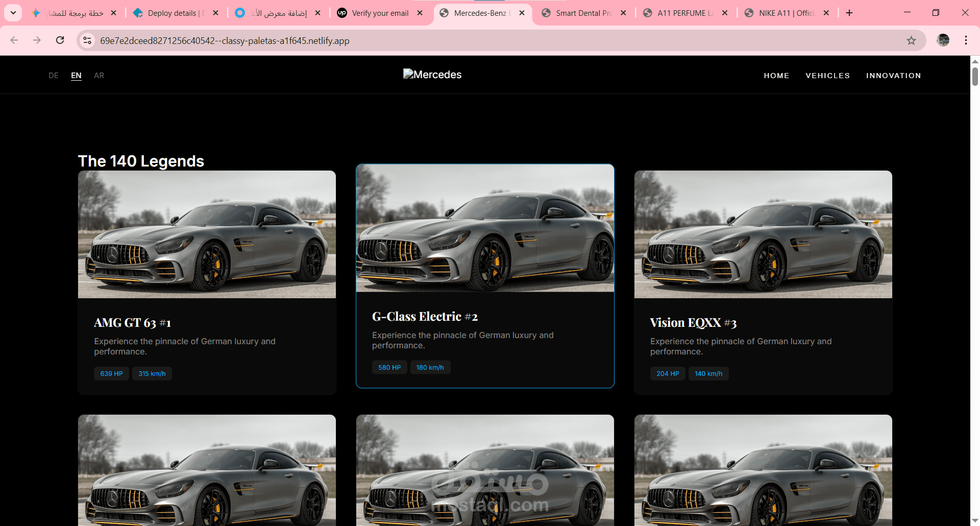Go back to the previous page
The height and width of the screenshot is (526, 980).
(x=14, y=40)
